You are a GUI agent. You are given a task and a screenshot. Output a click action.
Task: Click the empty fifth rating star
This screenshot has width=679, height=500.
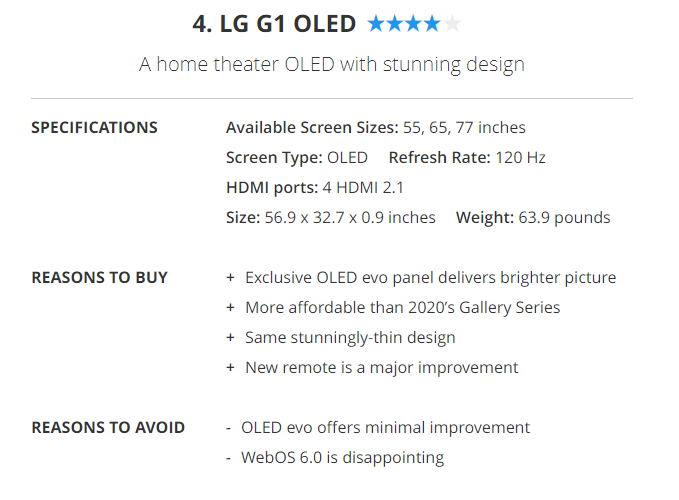click(x=452, y=23)
